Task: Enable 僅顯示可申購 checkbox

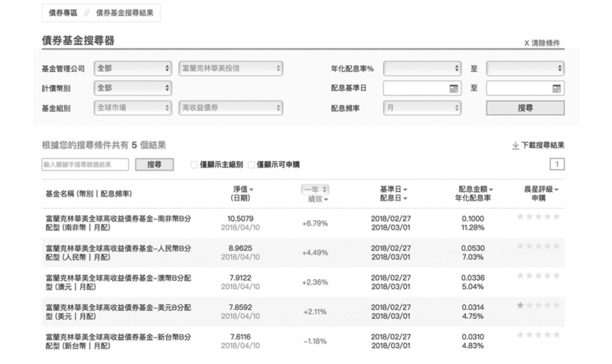Action: [251, 164]
